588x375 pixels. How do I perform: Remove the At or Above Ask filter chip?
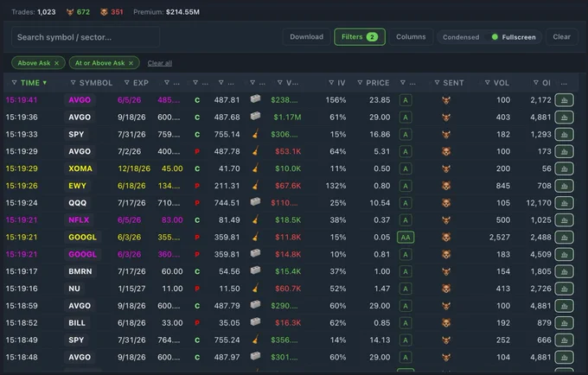click(x=131, y=63)
